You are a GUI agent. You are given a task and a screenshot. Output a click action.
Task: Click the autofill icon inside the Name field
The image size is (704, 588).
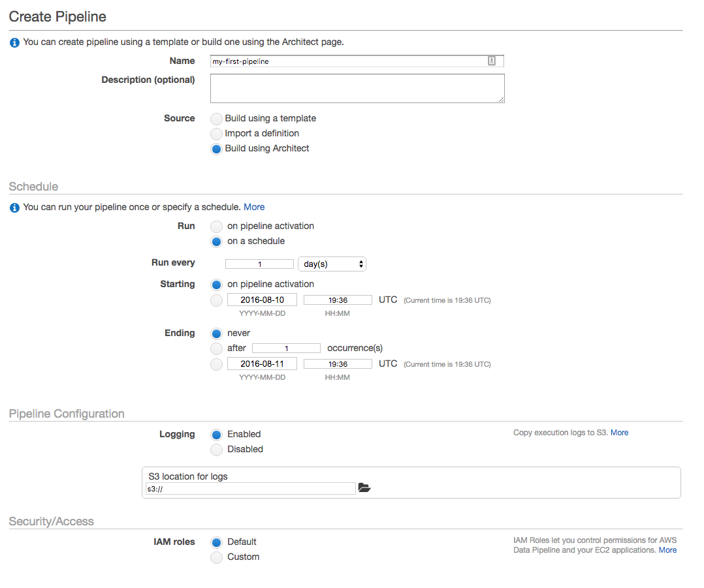[x=491, y=61]
